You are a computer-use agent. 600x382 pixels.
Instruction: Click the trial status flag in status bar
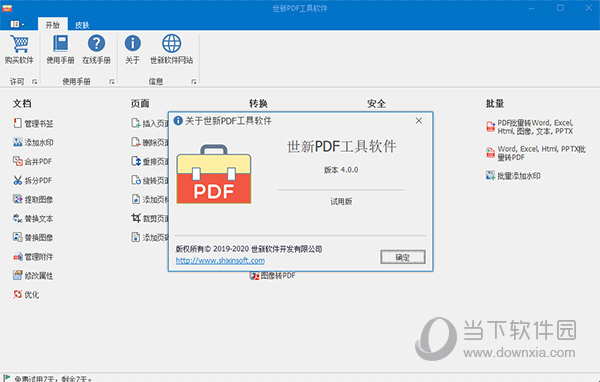point(7,378)
